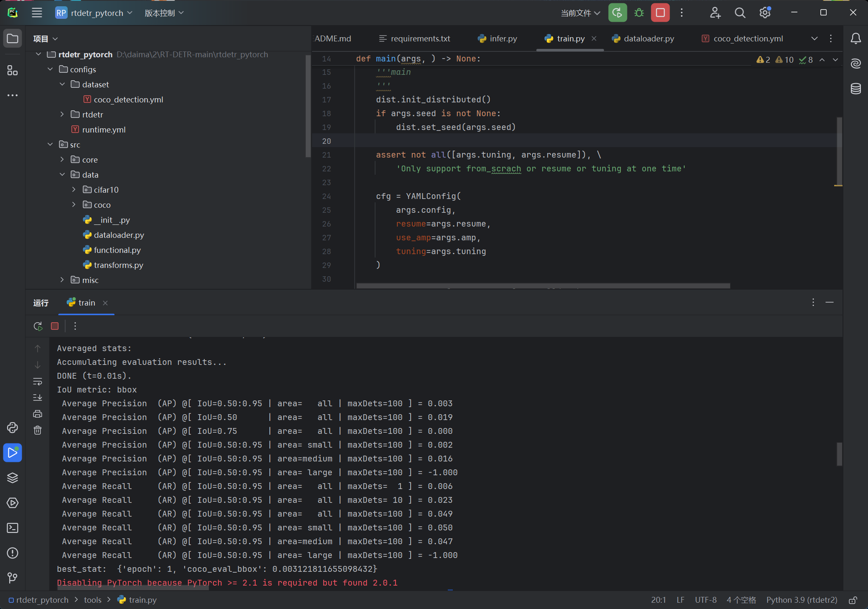Open the Terminal tool window
The width and height of the screenshot is (868, 609).
point(13,528)
